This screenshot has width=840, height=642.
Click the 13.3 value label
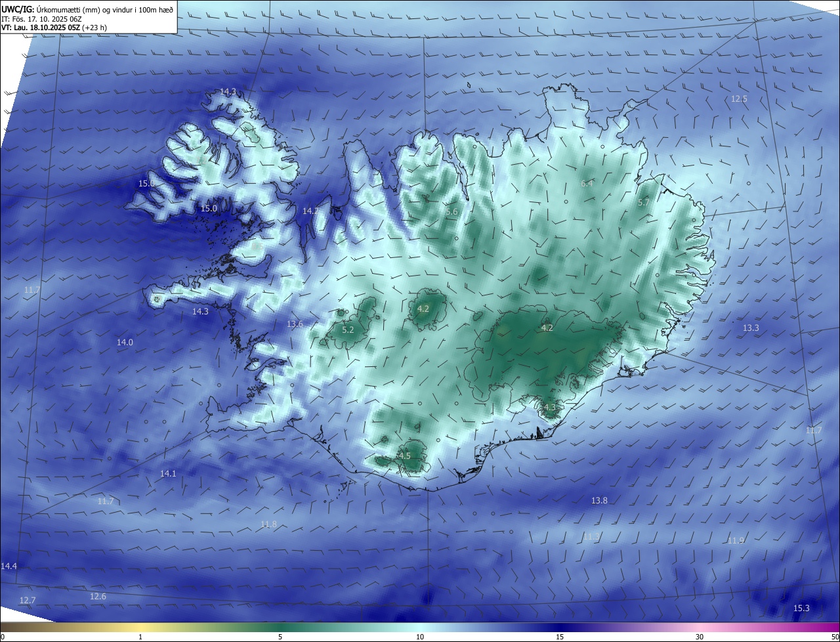pos(751,328)
